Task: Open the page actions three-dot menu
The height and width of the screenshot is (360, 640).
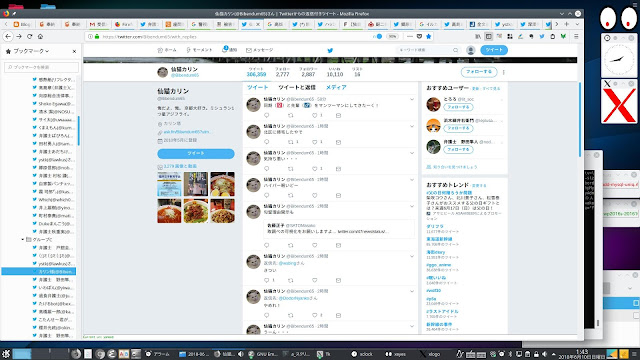Action: 410,36
